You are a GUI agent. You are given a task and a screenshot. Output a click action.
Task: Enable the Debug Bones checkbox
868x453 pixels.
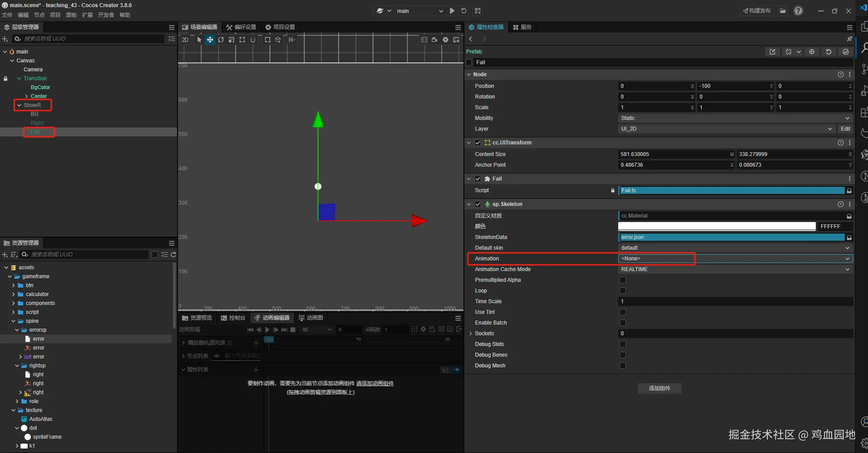tap(623, 355)
